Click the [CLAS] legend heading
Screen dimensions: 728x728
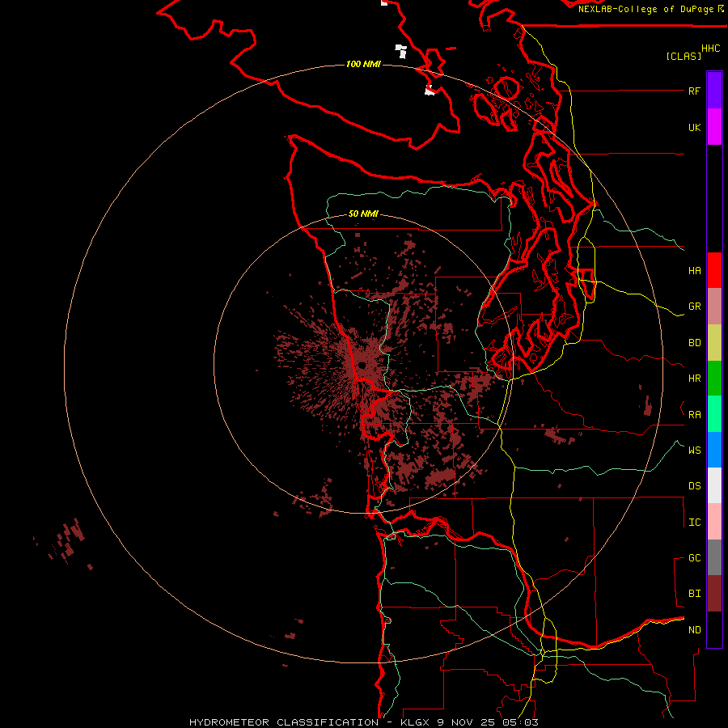[684, 56]
